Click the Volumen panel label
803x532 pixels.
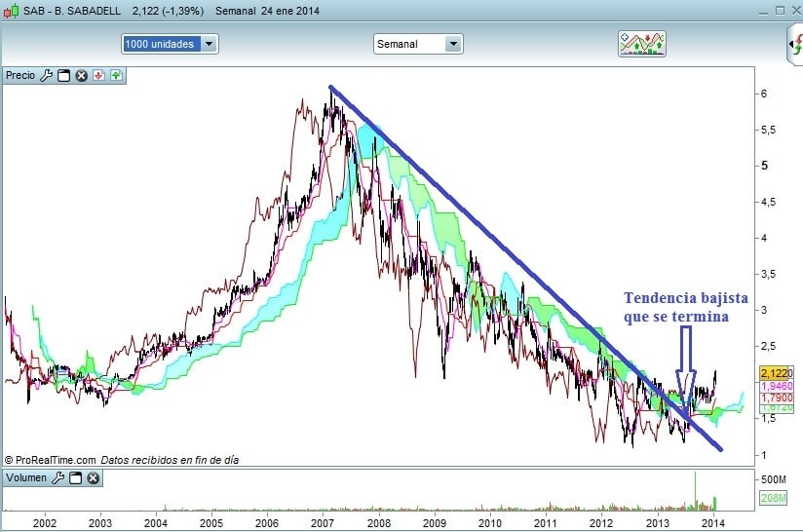(26, 477)
